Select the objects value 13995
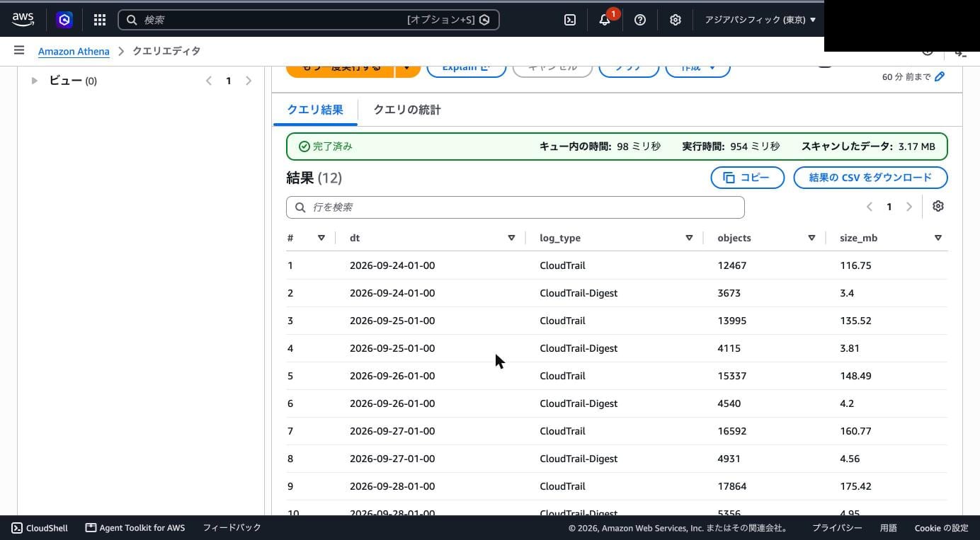 click(x=732, y=321)
